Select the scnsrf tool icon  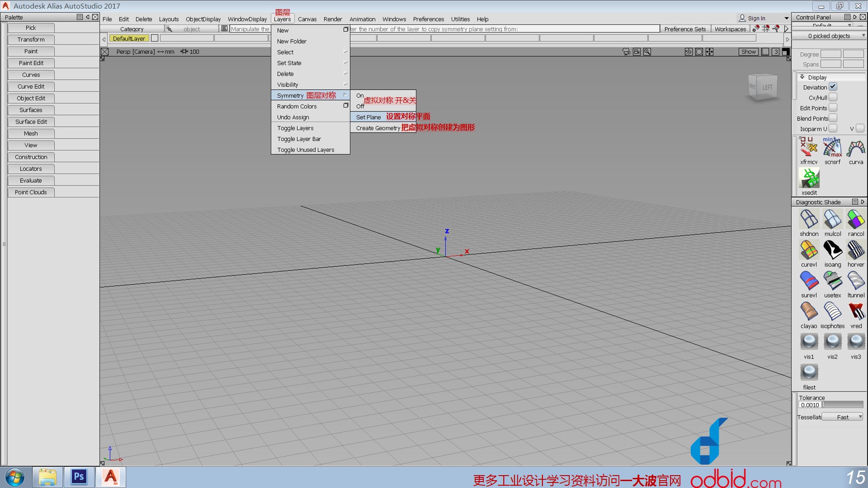click(x=832, y=147)
